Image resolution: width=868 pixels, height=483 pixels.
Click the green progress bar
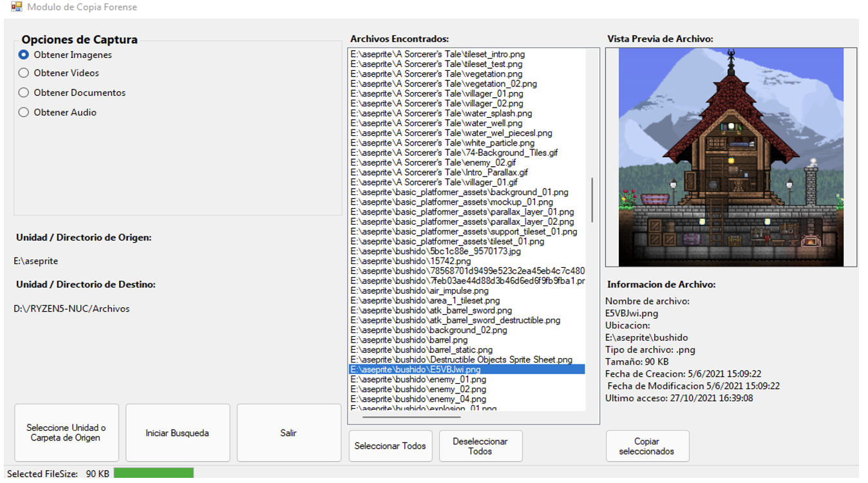coord(153,473)
